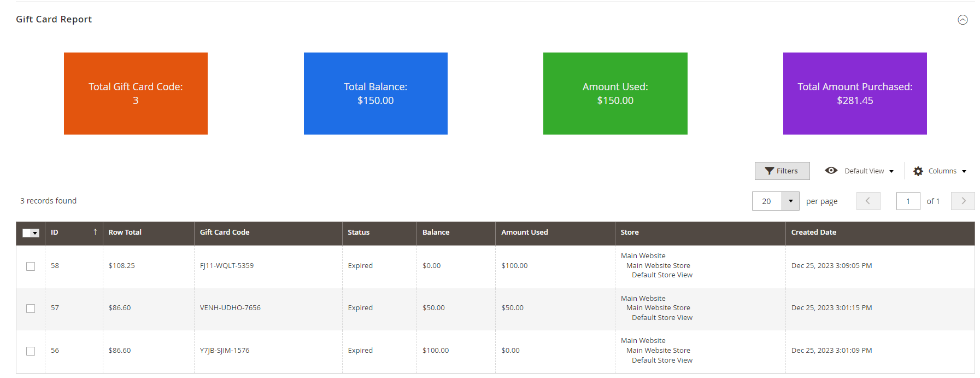Go to the next page arrow

tap(963, 201)
